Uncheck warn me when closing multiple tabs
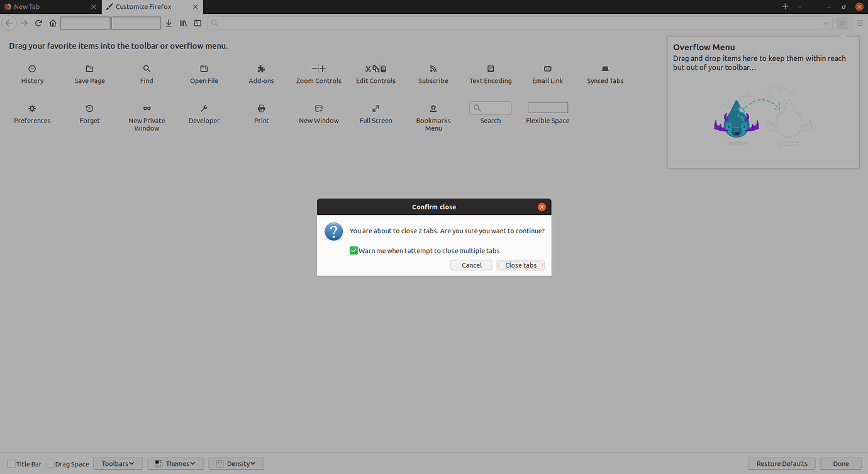The height and width of the screenshot is (474, 868). (x=353, y=250)
